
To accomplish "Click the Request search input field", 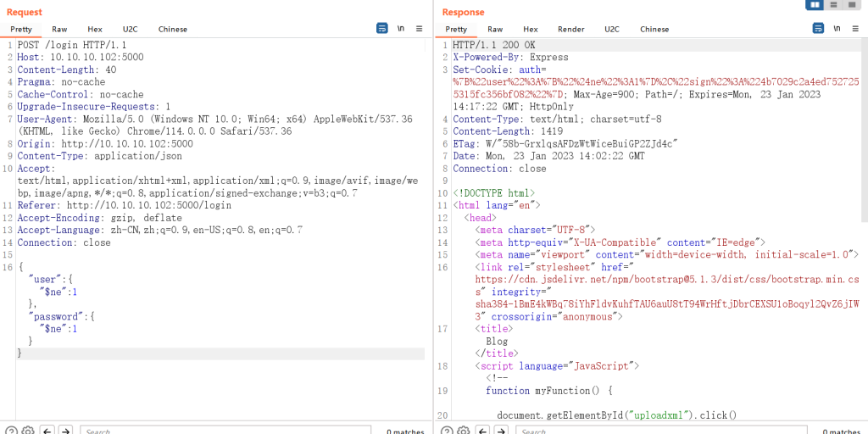I will (x=220, y=431).
